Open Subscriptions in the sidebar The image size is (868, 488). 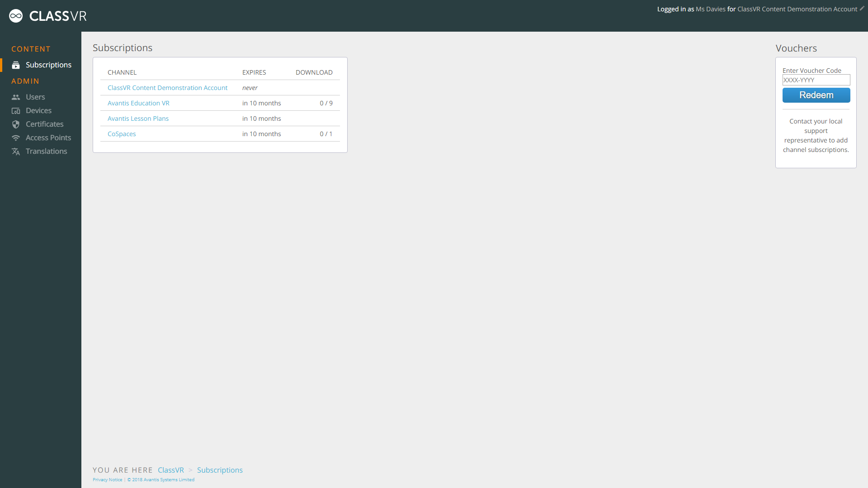[48, 65]
